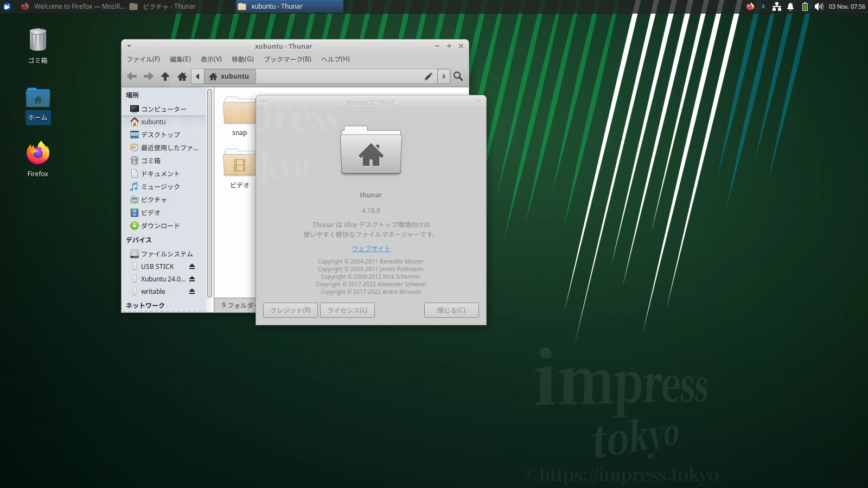
Task: Open 最近使用したファ... in the sidebar
Action: tap(164, 147)
